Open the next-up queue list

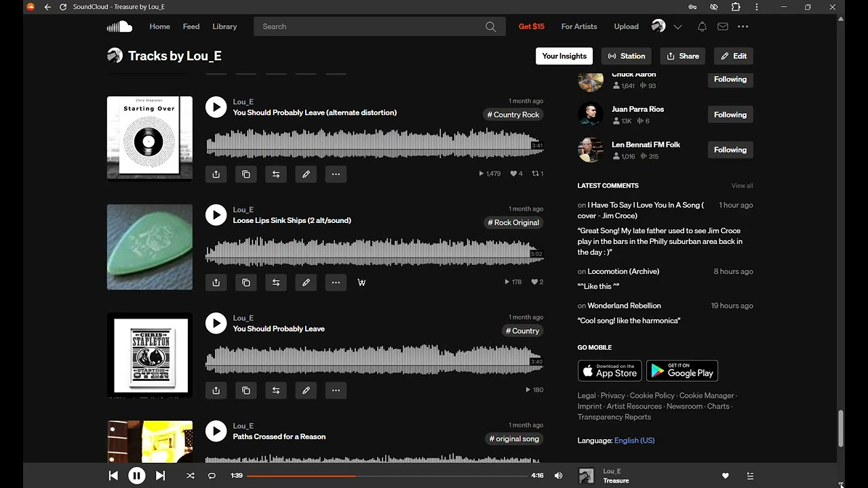(x=750, y=476)
